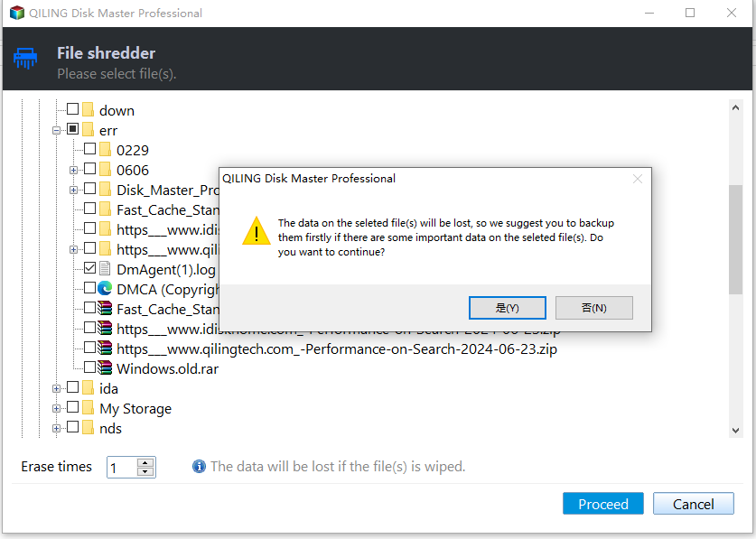Expand the 0606 folder node

pos(73,170)
